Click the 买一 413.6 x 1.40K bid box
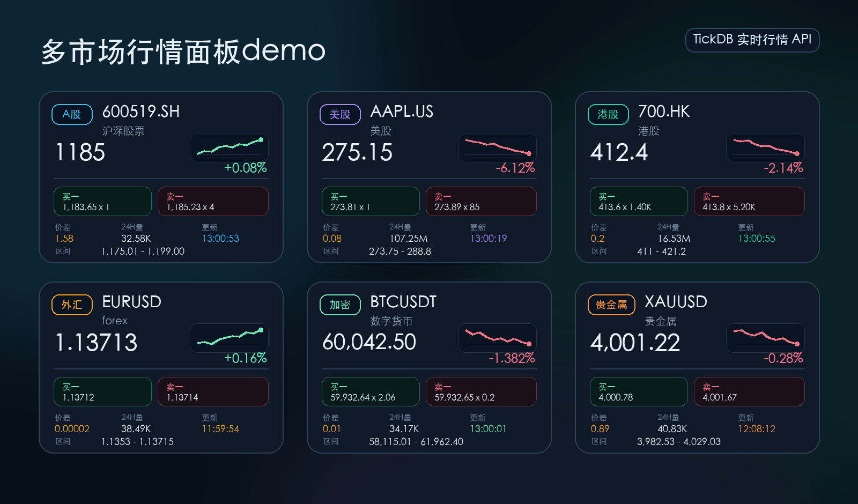The image size is (858, 504). click(639, 202)
